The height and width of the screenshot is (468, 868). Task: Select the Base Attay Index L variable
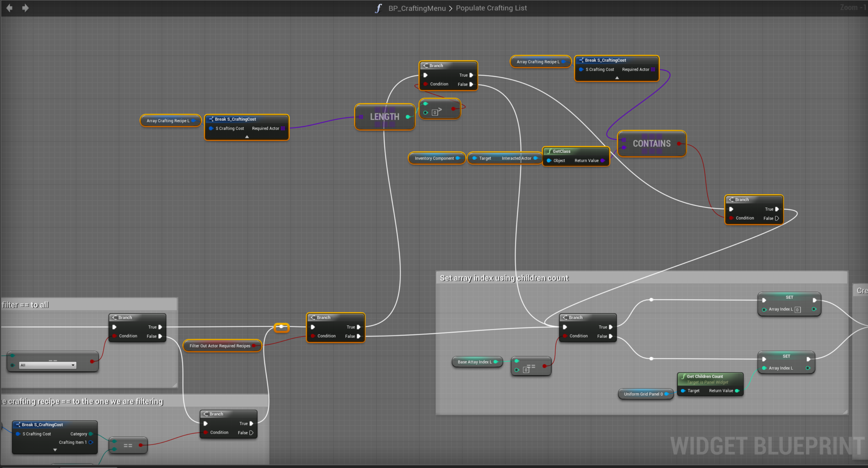click(474, 362)
